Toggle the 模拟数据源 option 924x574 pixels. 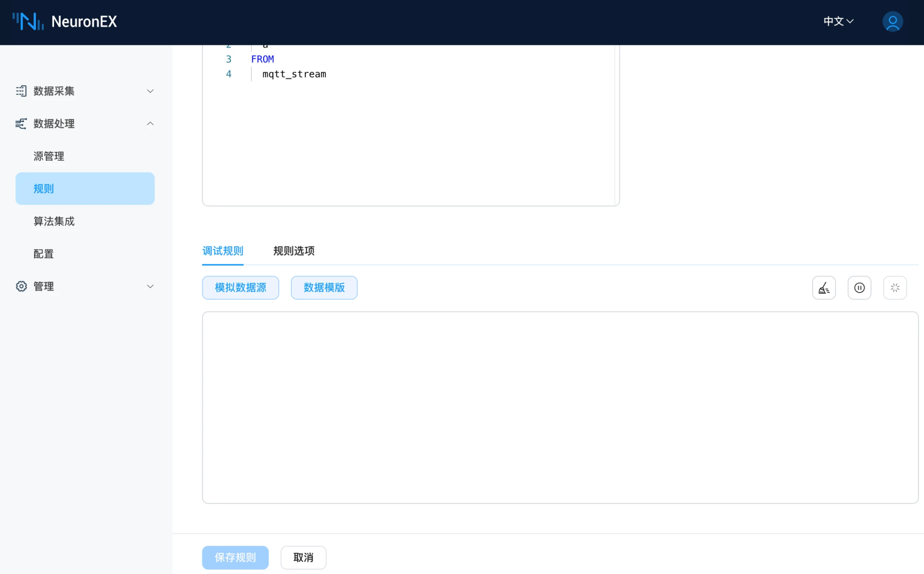coord(240,287)
